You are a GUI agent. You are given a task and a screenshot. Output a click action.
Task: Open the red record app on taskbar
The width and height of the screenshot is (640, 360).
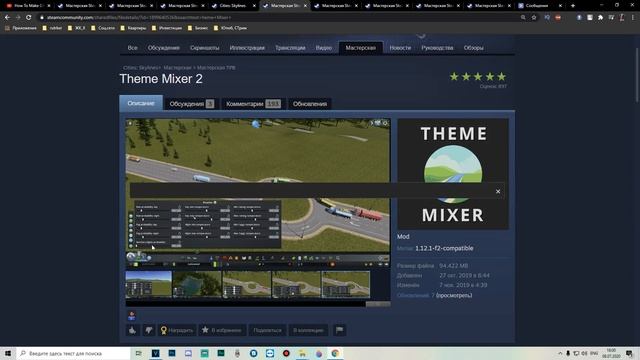286,353
